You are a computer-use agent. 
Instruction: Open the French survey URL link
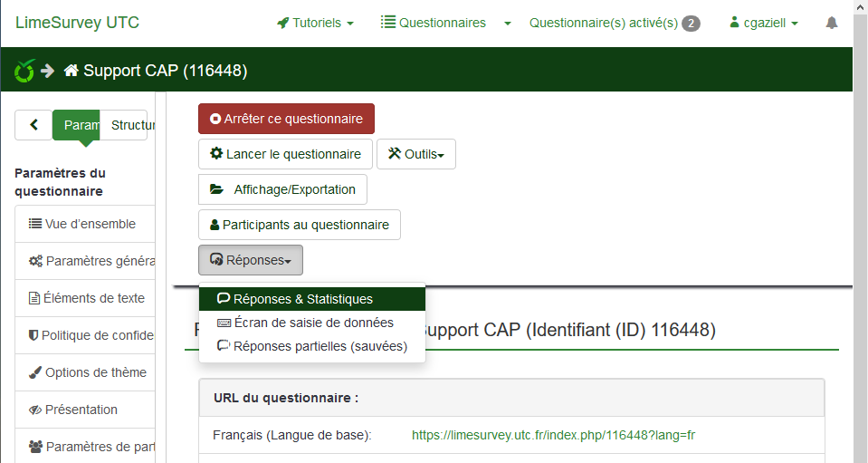click(x=553, y=435)
